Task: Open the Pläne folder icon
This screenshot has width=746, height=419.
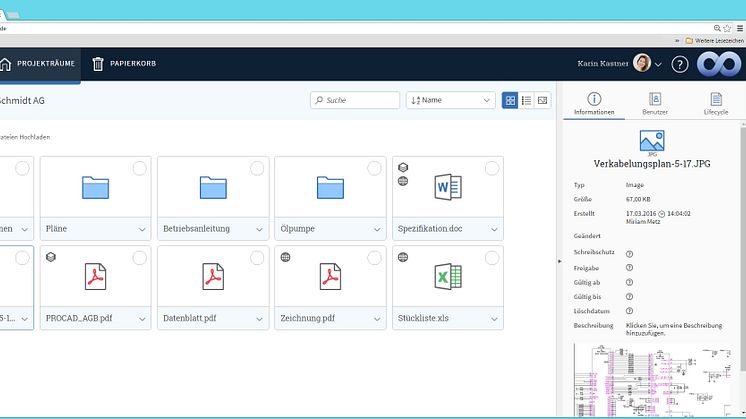Action: click(x=95, y=187)
